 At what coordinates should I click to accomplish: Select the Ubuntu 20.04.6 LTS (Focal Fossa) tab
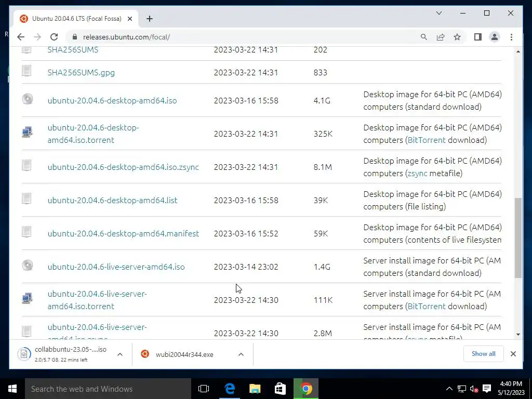76,19
